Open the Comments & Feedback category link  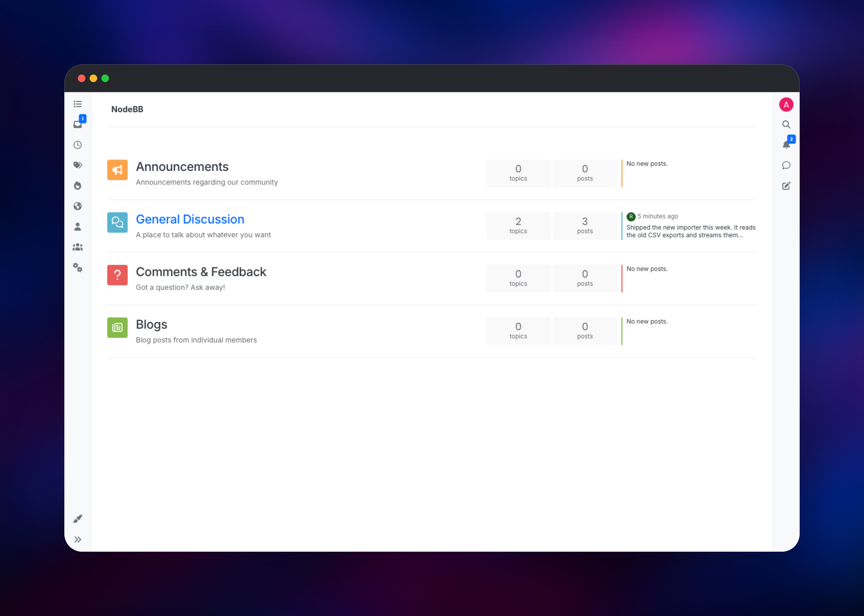tap(201, 272)
